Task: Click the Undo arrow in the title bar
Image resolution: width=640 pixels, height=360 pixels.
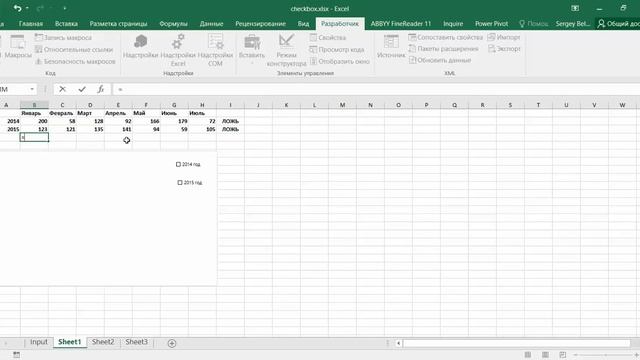Action: (x=17, y=8)
